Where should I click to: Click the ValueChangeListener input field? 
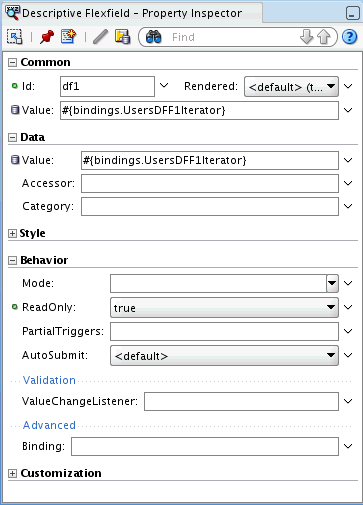(x=241, y=401)
